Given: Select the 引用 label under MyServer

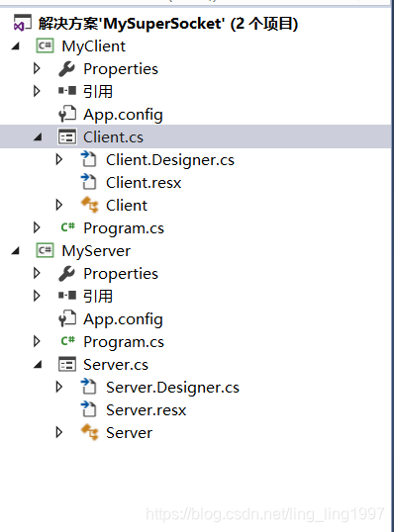Looking at the screenshot, I should (98, 296).
